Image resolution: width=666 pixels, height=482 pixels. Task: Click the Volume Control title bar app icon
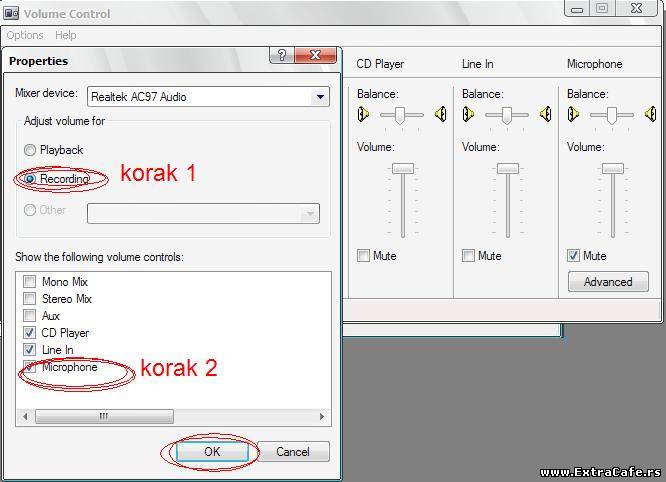pyautogui.click(x=11, y=13)
